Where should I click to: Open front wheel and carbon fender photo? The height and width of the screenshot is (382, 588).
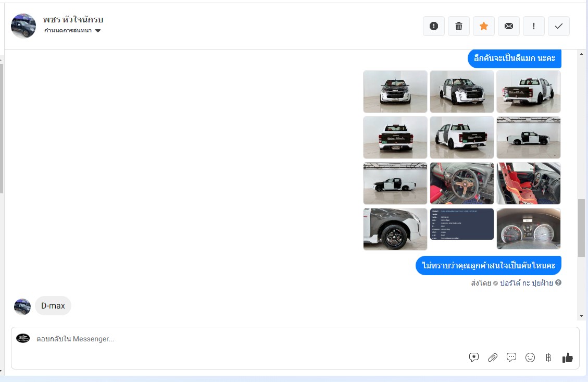(395, 229)
